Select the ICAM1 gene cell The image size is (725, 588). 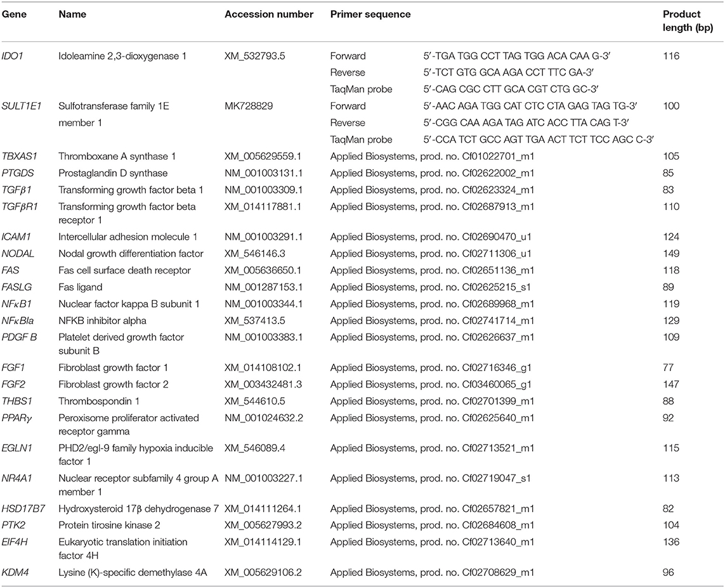coord(16,237)
